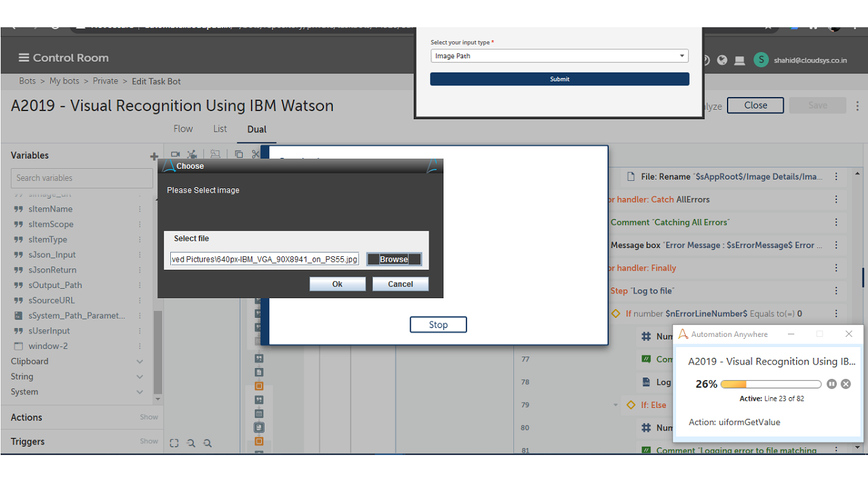Screen dimensions: 868x488
Task: Pause the bot run in progress window
Action: 832,384
